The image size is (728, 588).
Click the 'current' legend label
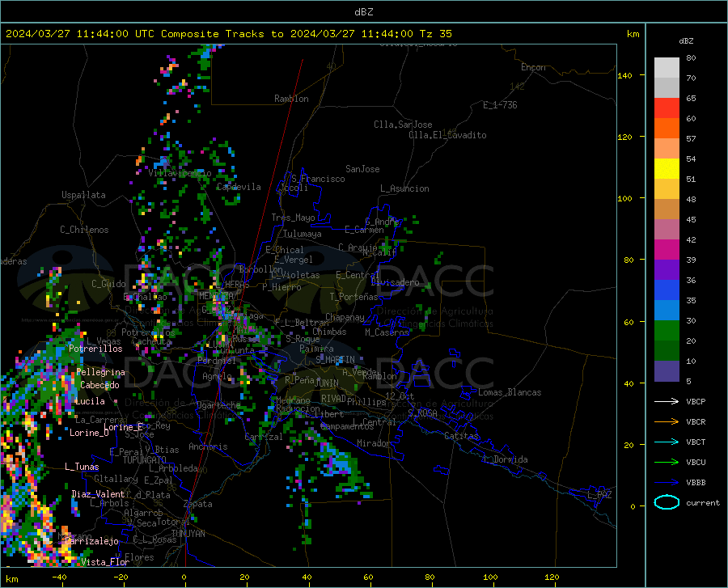click(702, 502)
